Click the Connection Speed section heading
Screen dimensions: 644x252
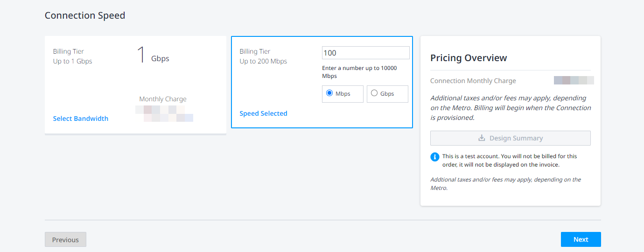[85, 15]
